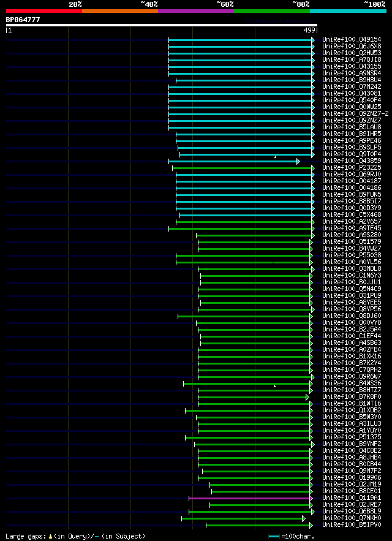
Task: Click the cyan ~100% identity legend segment
Action: point(348,11)
